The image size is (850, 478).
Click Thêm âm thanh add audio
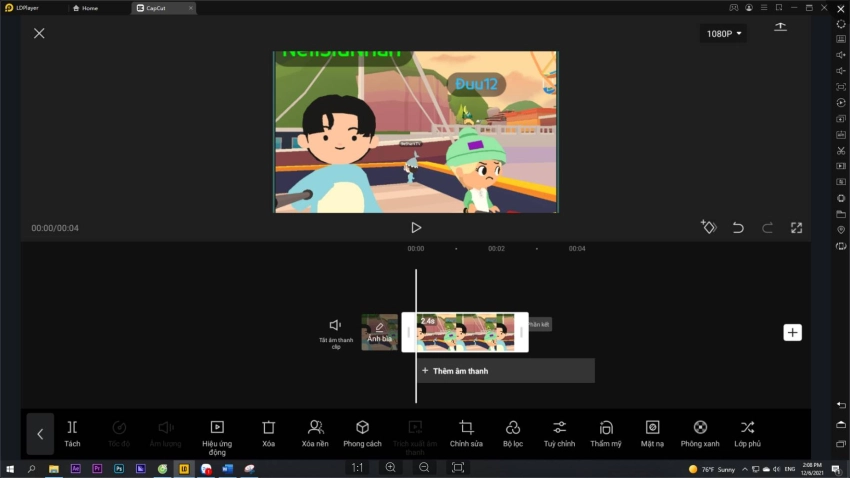pyautogui.click(x=505, y=371)
